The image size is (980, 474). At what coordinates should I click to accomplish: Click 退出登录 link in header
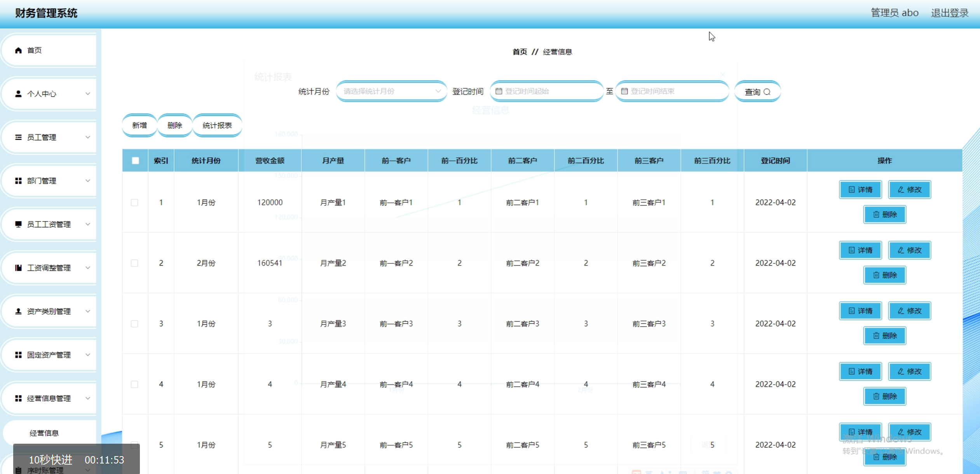tap(949, 13)
